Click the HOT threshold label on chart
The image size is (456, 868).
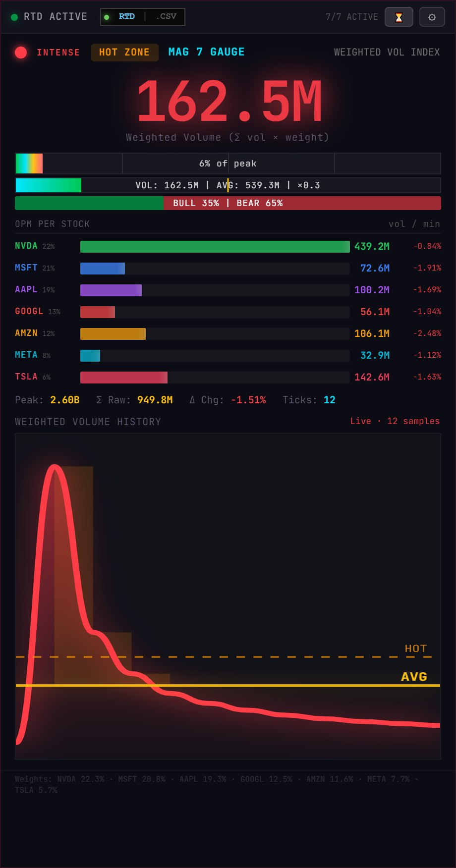coord(415,649)
